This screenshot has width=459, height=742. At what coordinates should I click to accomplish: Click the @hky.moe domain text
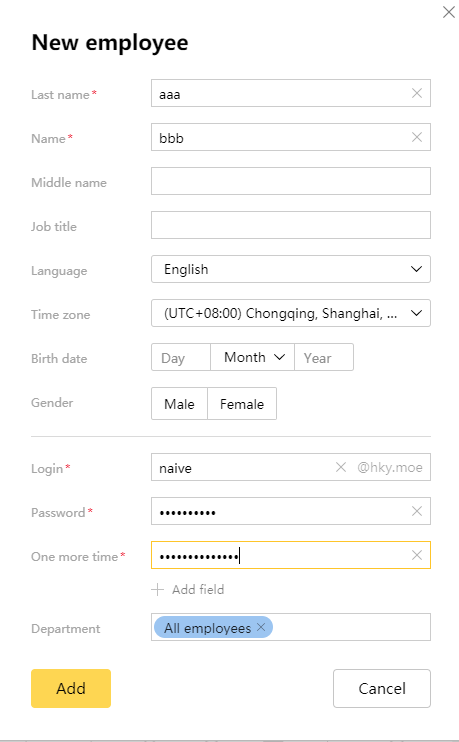389,468
